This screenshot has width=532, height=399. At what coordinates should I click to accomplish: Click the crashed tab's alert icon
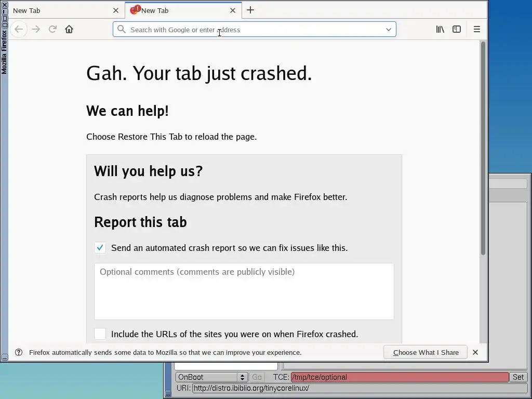point(135,9)
